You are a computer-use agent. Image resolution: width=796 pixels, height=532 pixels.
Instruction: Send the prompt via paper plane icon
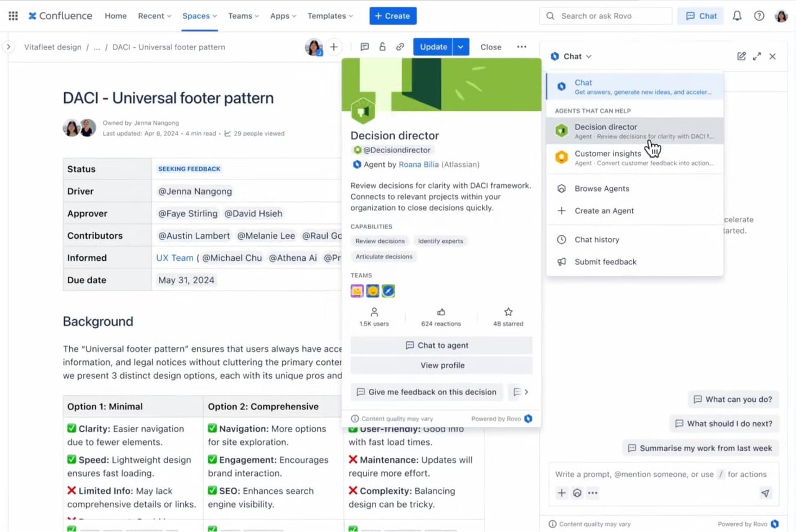[x=765, y=493]
